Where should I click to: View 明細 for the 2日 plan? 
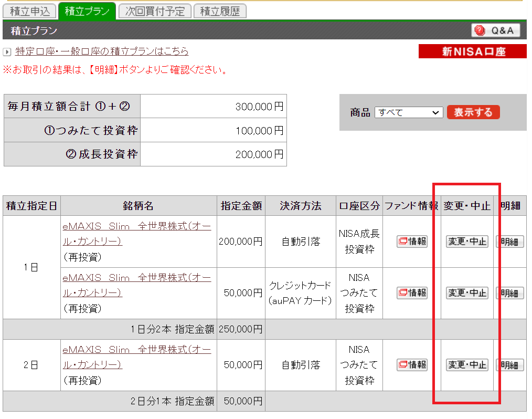click(510, 365)
